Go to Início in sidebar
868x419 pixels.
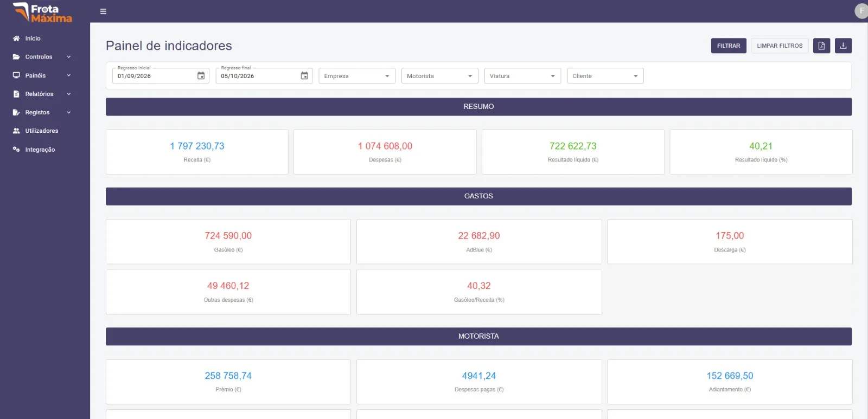coord(33,38)
